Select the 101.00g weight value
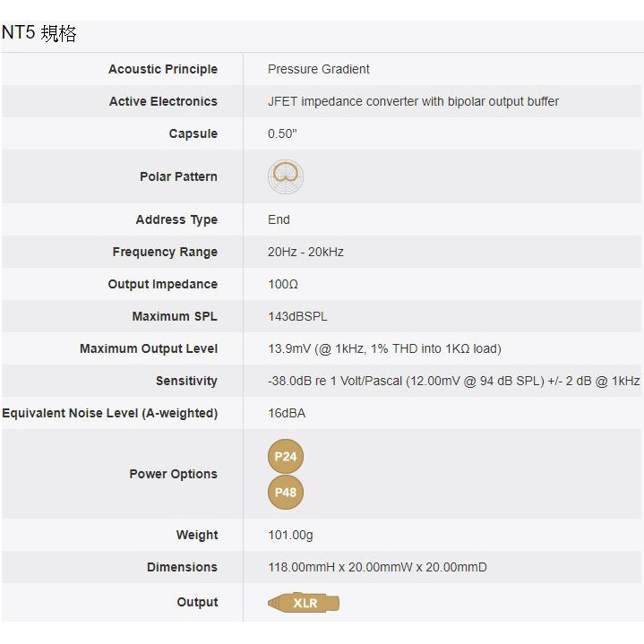The height and width of the screenshot is (644, 644). click(x=290, y=535)
